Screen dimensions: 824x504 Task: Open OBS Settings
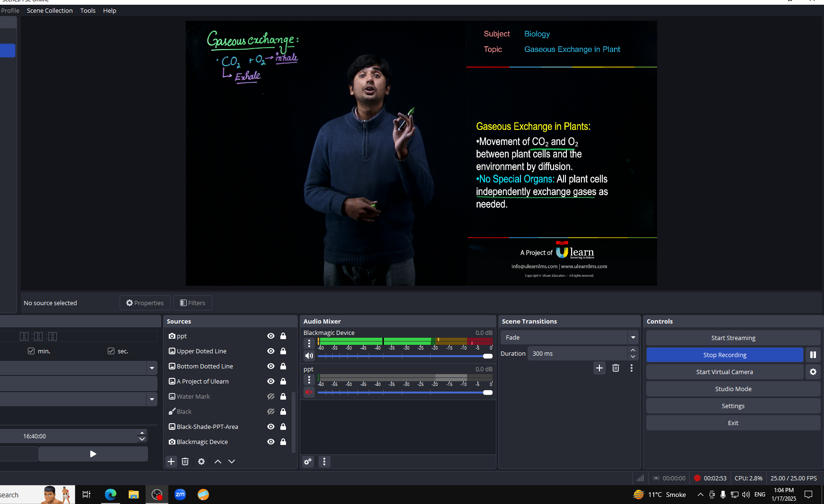733,406
